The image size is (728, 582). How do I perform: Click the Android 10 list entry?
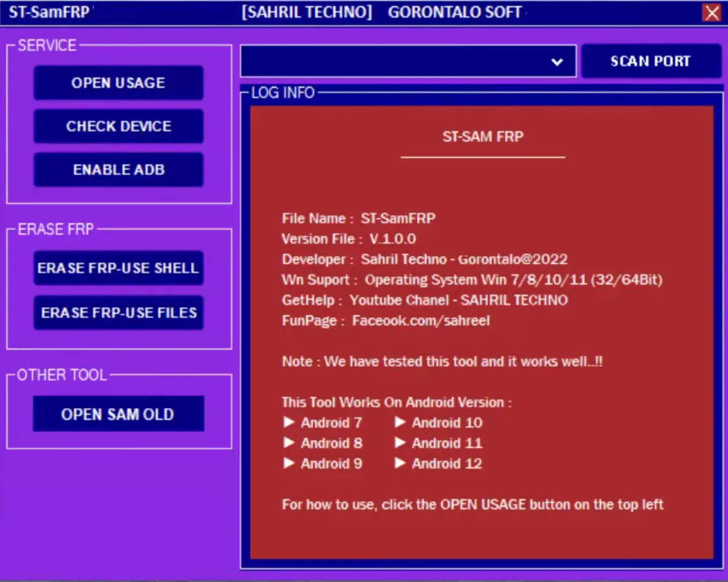pos(439,423)
